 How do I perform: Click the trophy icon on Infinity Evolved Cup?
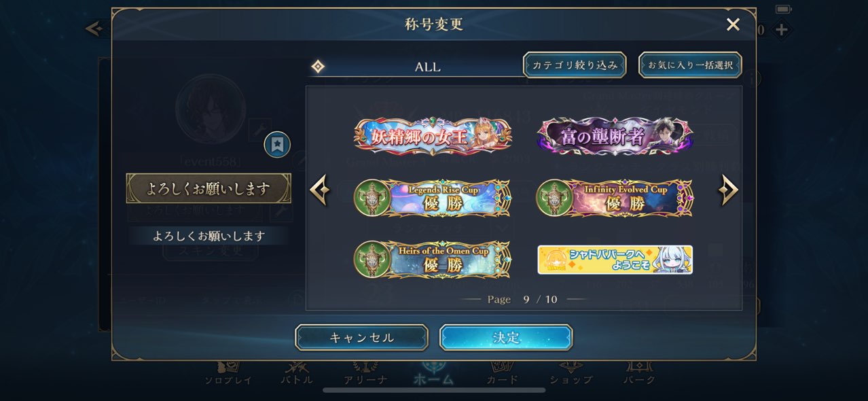(x=554, y=198)
